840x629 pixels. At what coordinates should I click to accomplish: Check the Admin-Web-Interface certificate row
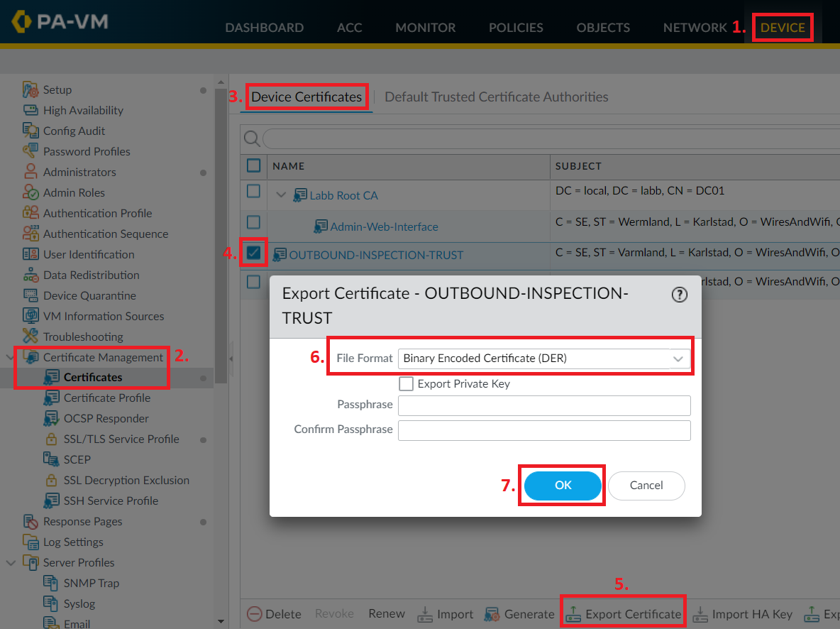(x=253, y=221)
